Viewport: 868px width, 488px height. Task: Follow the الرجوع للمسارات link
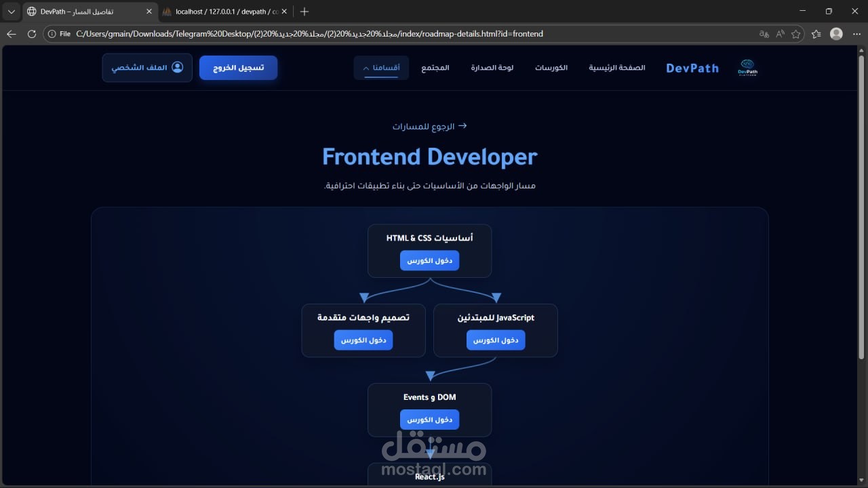point(429,126)
